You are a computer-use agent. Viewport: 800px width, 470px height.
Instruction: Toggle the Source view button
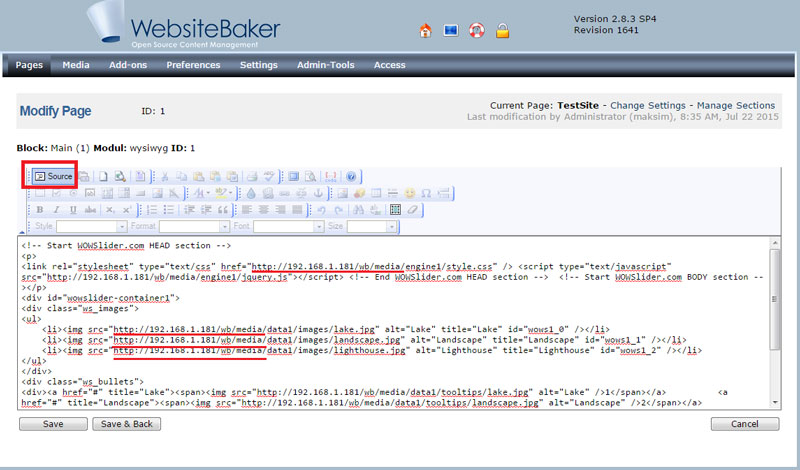coord(54,177)
